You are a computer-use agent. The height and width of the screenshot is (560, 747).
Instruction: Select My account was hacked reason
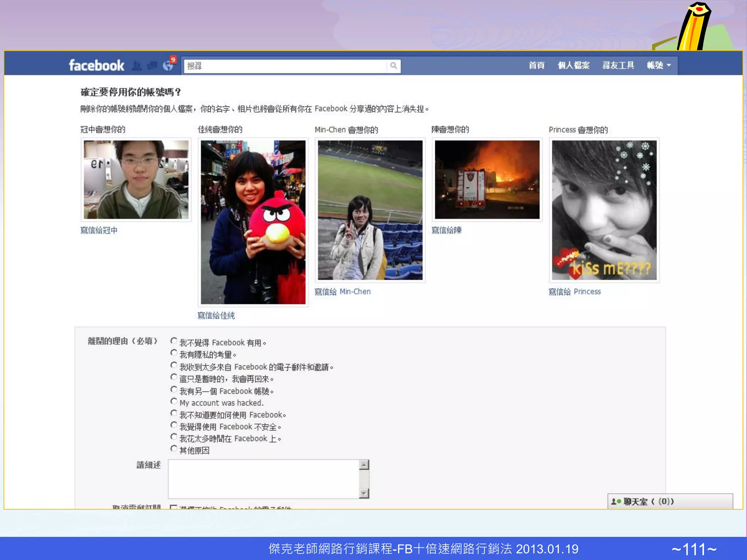(x=174, y=401)
